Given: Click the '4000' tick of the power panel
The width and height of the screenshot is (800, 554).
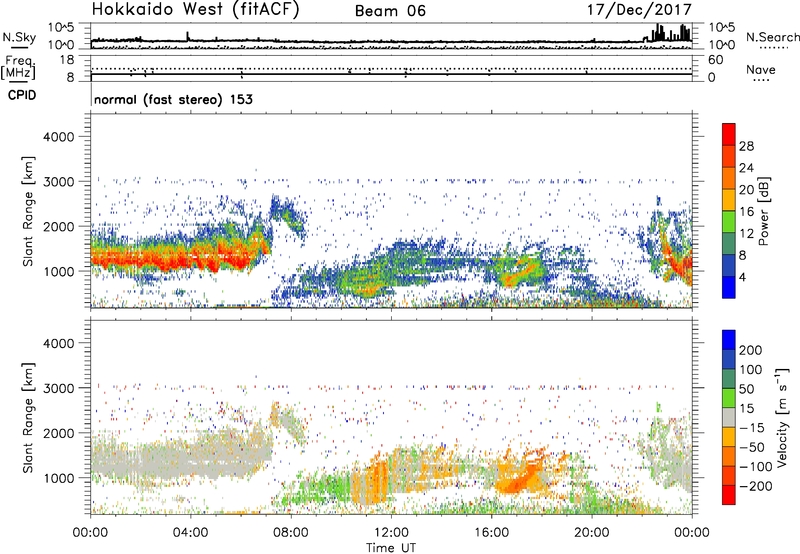Looking at the screenshot, I should tap(59, 137).
